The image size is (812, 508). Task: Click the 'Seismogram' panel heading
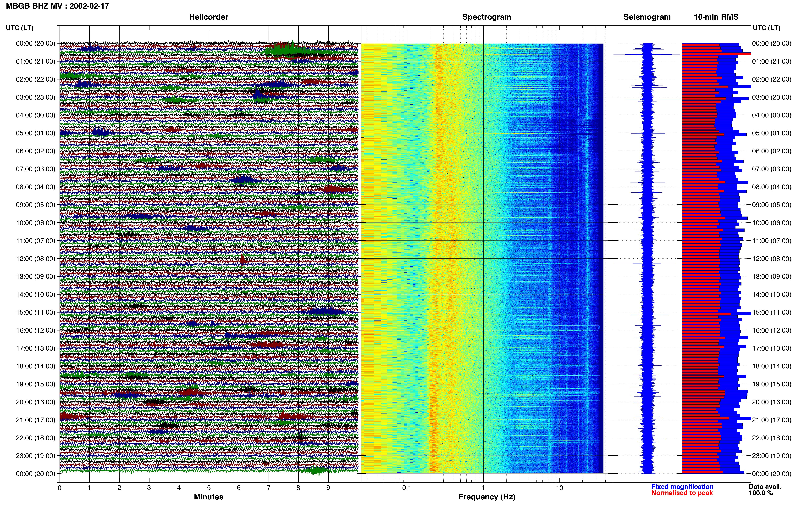click(647, 17)
